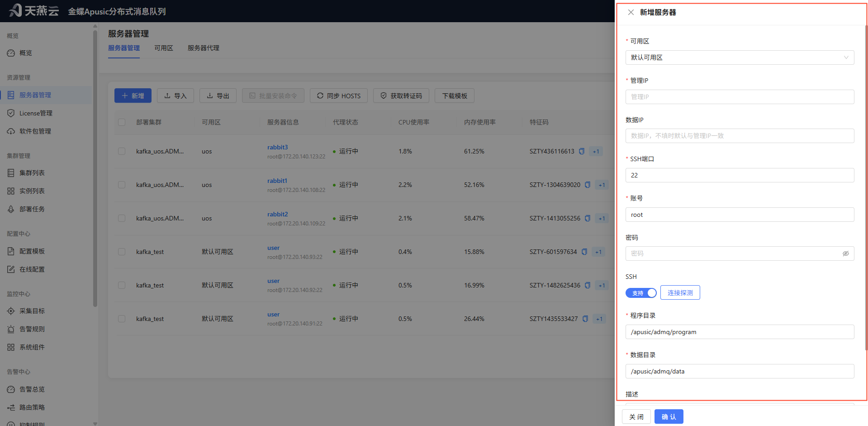The image size is (868, 426).
Task: Select the 采集目标 target icon
Action: 11,311
